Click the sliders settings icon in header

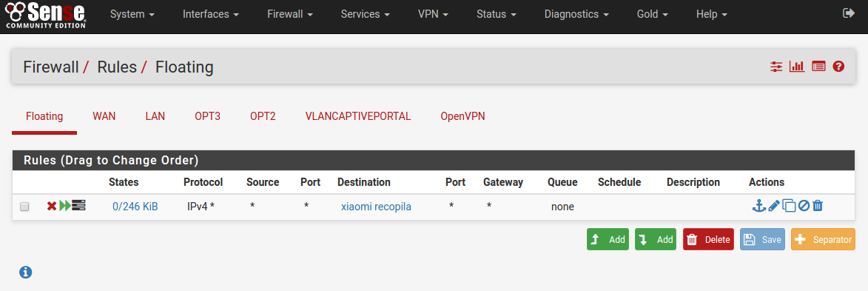[x=776, y=67]
